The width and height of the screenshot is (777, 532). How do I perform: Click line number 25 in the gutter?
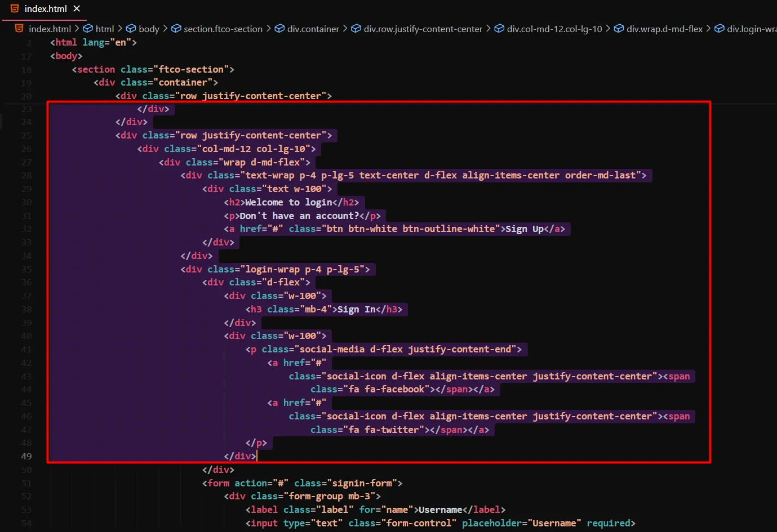click(x=26, y=136)
